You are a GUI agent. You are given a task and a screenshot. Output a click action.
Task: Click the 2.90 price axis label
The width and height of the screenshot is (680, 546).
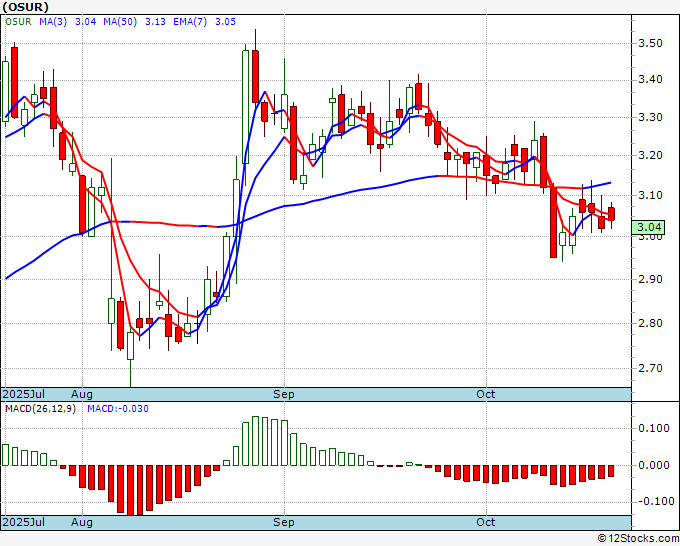[650, 279]
